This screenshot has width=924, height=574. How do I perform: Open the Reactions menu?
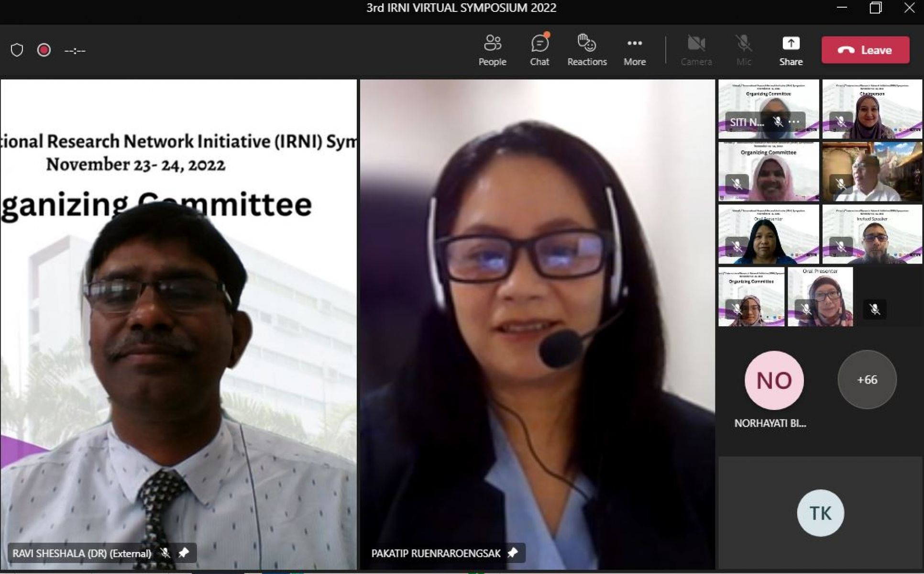click(587, 50)
